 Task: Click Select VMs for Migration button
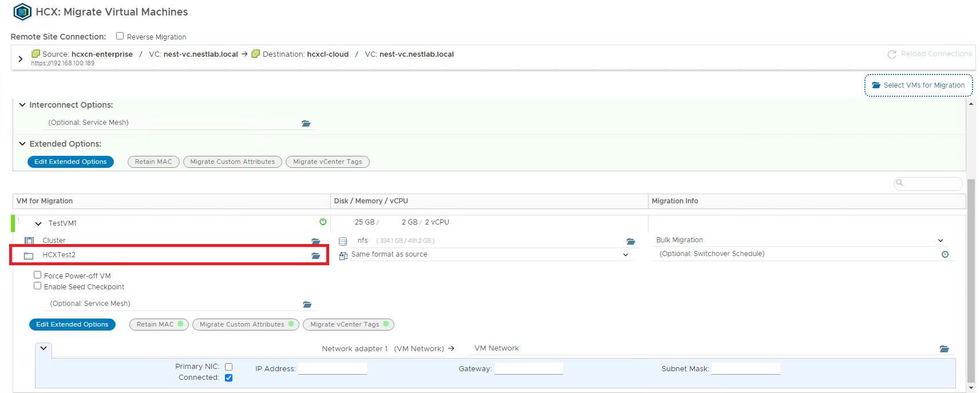point(918,85)
